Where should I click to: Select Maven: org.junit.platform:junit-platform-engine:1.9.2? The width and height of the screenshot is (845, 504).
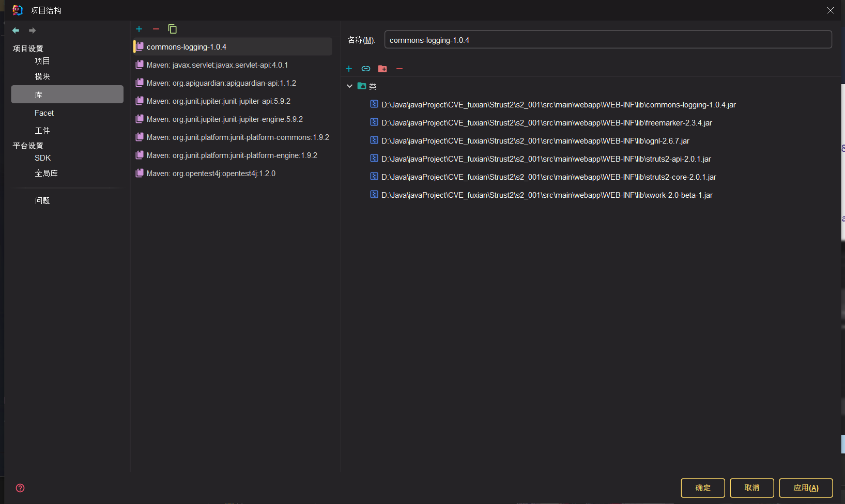(233, 155)
